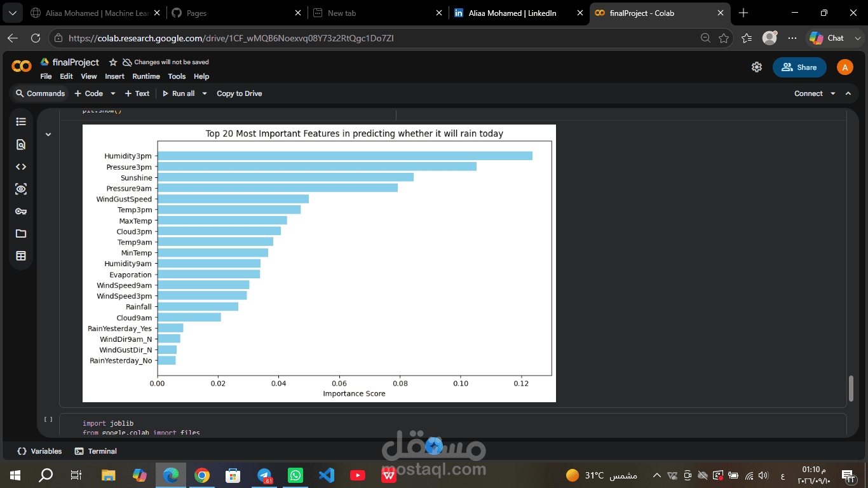
Task: Click the address bar URL
Action: 231,38
